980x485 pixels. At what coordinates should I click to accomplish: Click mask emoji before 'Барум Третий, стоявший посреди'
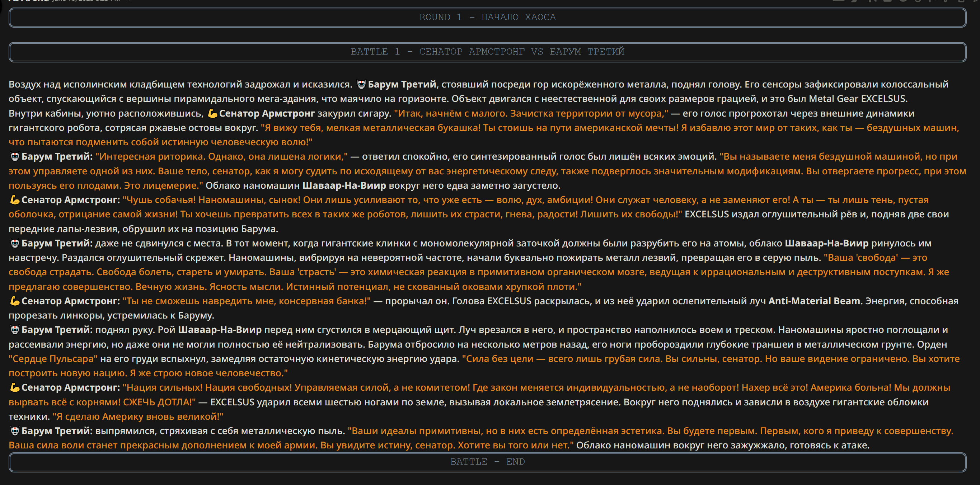coord(361,84)
